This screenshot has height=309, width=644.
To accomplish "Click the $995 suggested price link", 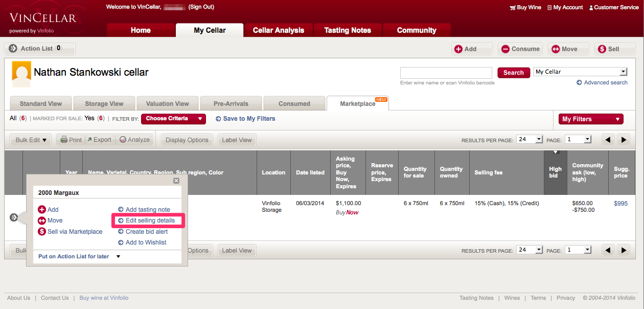I will point(620,203).
